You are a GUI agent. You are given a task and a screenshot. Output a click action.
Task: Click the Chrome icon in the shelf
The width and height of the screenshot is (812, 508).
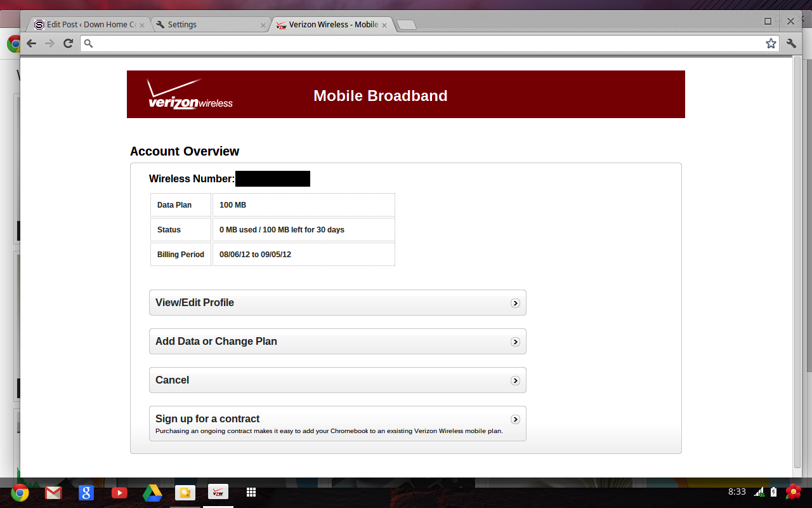point(20,493)
